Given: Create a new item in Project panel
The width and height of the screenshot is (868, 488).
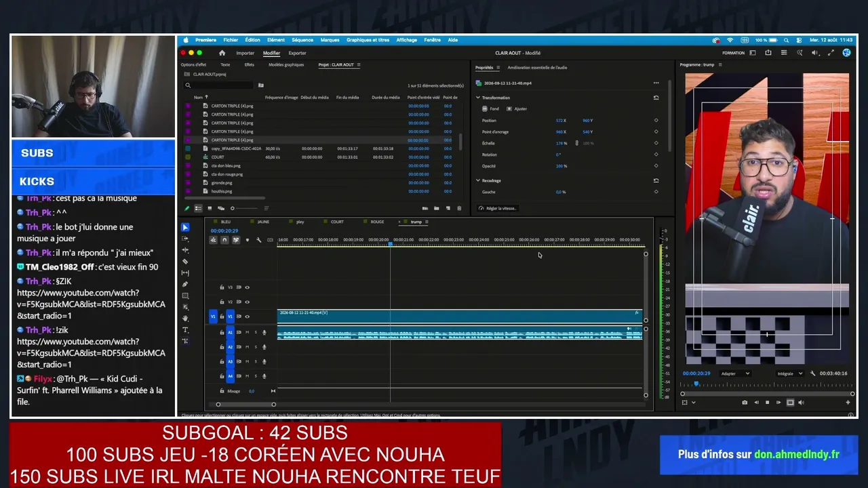Looking at the screenshot, I should click(448, 208).
